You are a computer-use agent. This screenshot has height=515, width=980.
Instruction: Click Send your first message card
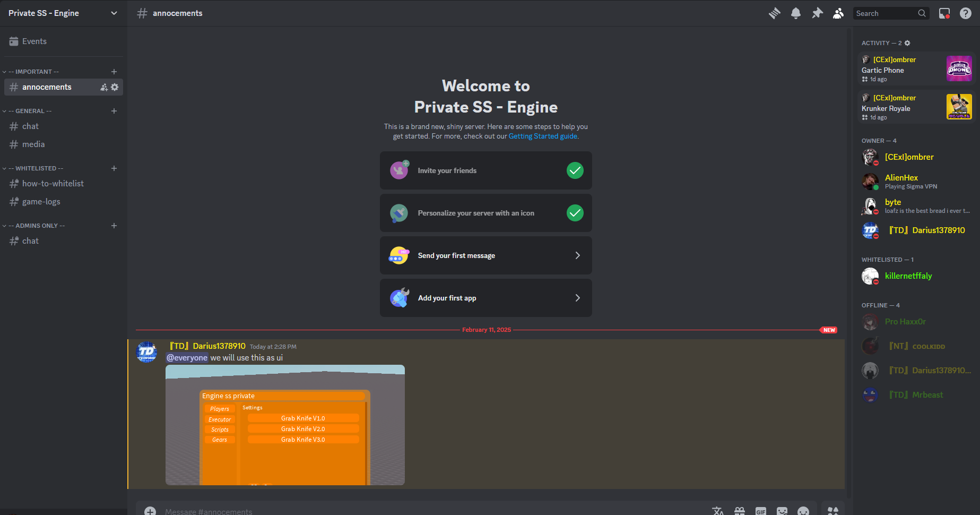click(485, 255)
